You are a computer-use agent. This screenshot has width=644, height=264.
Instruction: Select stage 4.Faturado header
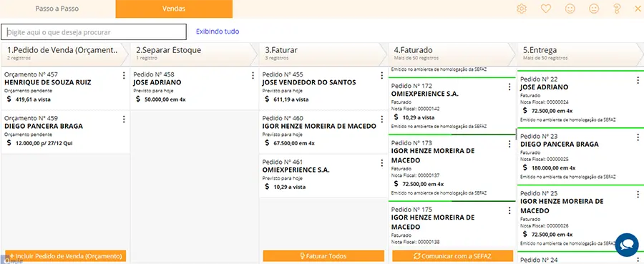coord(452,54)
